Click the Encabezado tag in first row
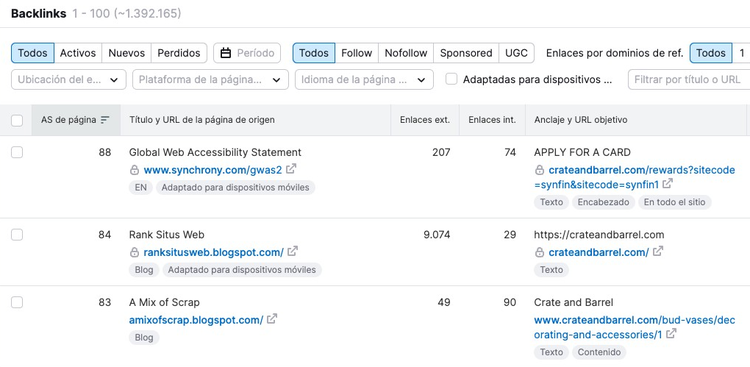 [x=603, y=202]
